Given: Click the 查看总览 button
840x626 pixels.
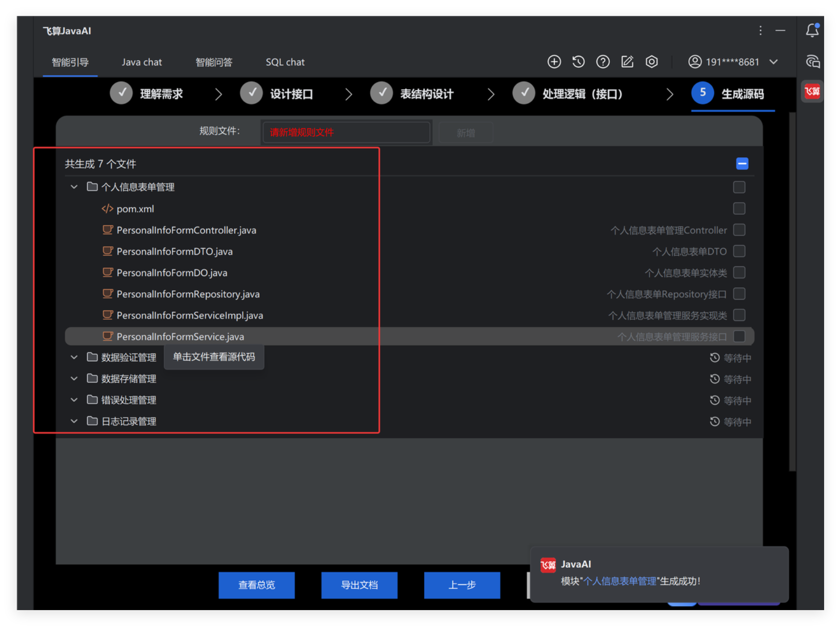Looking at the screenshot, I should (x=256, y=585).
